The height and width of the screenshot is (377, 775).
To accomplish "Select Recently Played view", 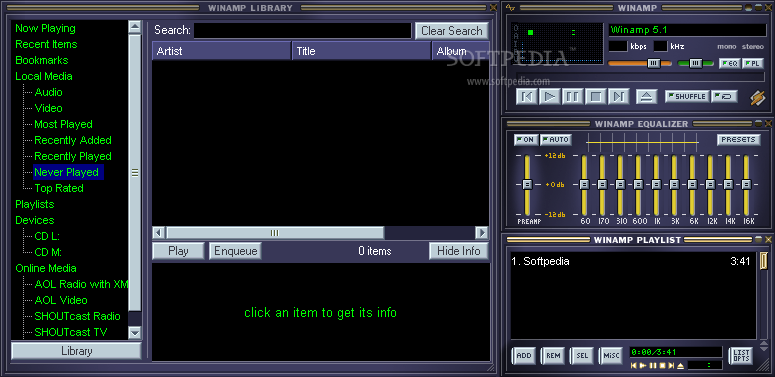I will (73, 156).
